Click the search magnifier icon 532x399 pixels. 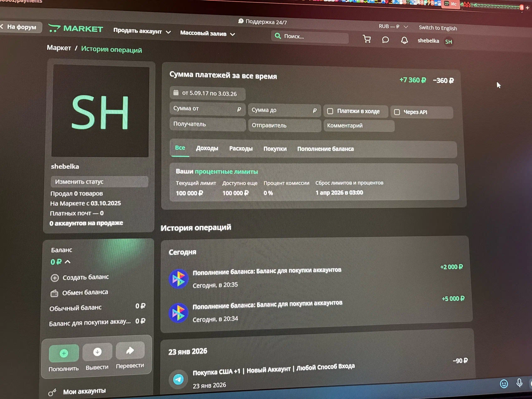click(x=278, y=36)
